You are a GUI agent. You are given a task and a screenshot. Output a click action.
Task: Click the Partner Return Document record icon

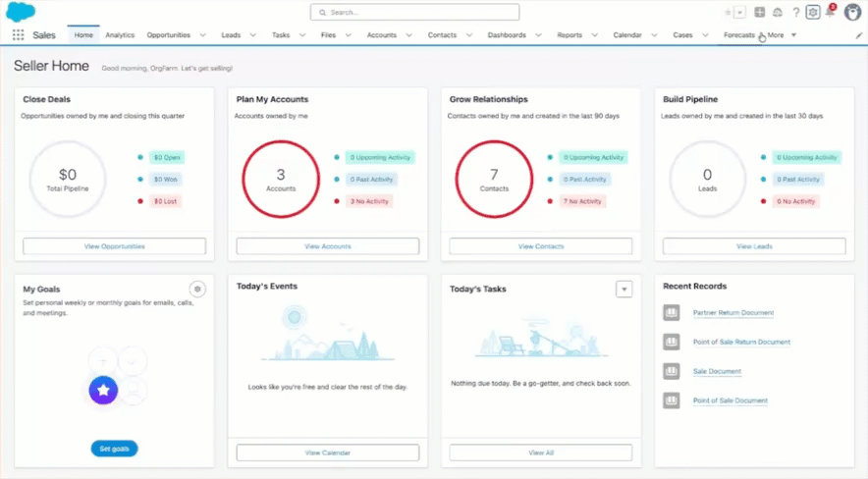tap(672, 312)
